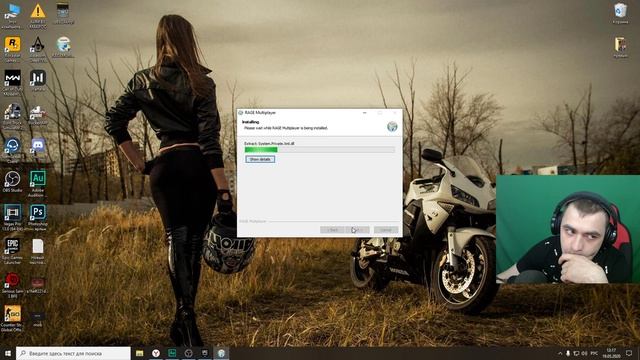Viewport: 640px width, 360px height.
Task: Minimize the RAGE Multiplayer installer window
Action: 364,113
